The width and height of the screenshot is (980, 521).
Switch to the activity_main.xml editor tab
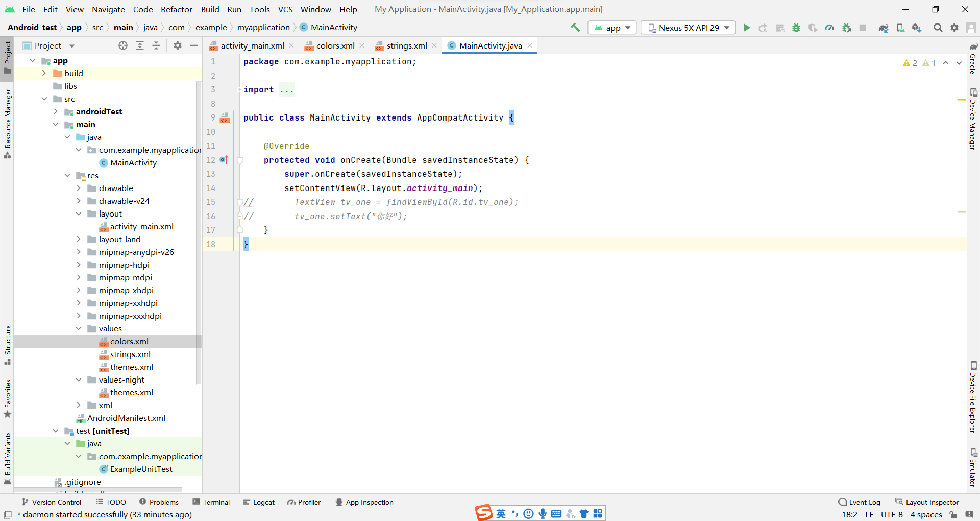(251, 45)
